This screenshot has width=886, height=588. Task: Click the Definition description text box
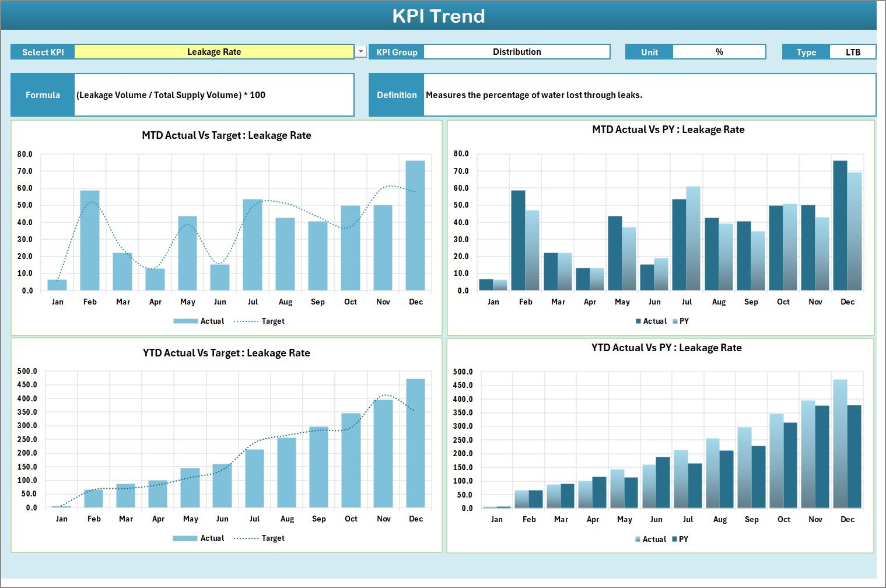click(x=649, y=95)
